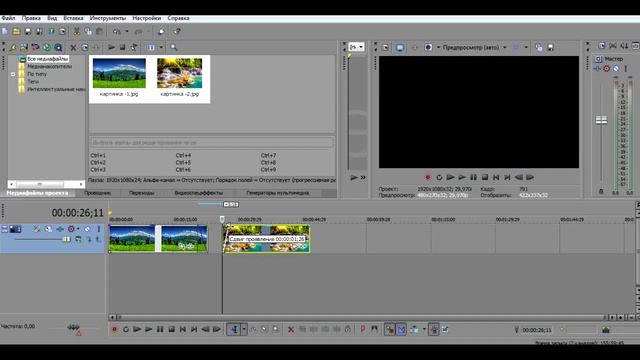This screenshot has width=640, height=360.
Task: Open the auto ripple mode dropdown
Action: pos(424,329)
